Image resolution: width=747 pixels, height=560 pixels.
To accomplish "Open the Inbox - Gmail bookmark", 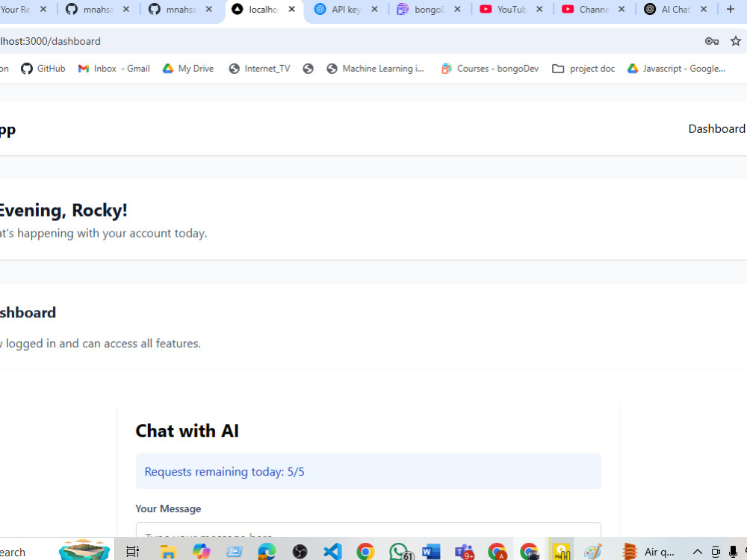I will click(x=114, y=69).
